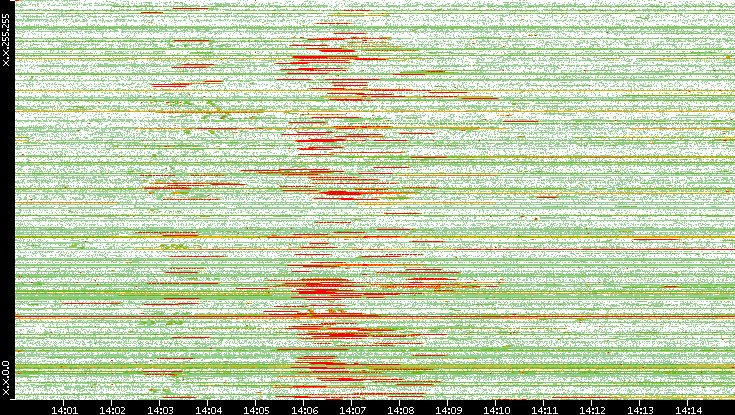Click the 14:07 time axis label
735x415 pixels.
tap(352, 410)
